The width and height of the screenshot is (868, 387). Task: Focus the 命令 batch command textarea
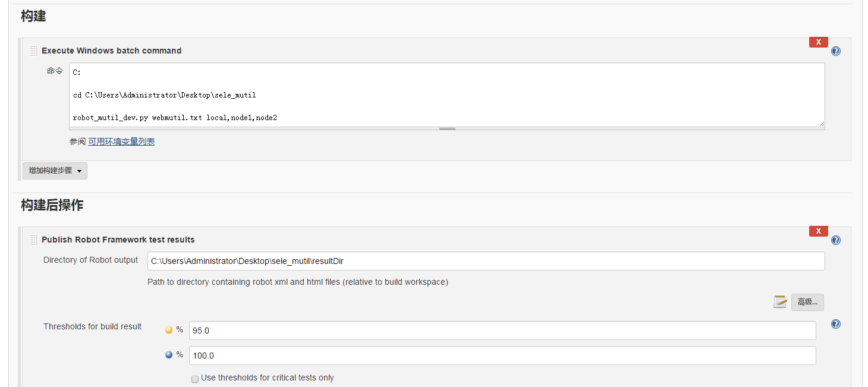[446, 95]
